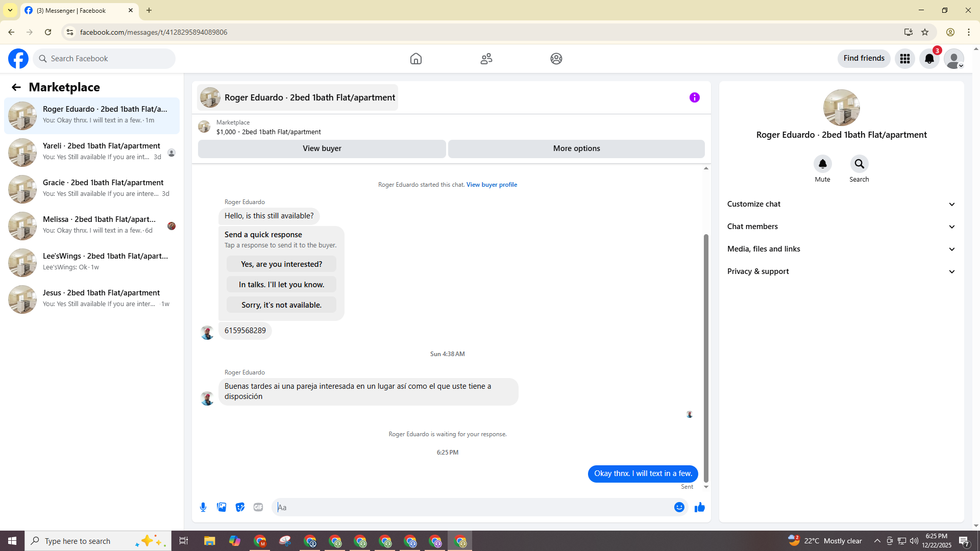
Task: Open the View buyer profile link
Action: tap(491, 185)
